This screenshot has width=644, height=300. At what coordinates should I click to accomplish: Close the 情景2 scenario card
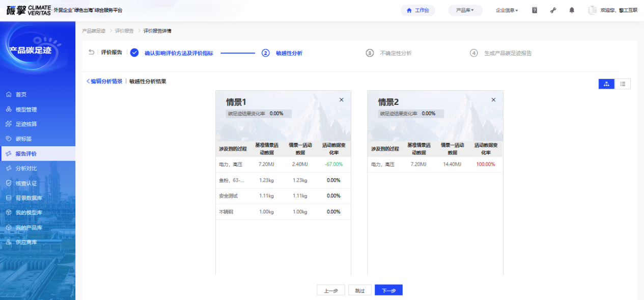[x=493, y=100]
